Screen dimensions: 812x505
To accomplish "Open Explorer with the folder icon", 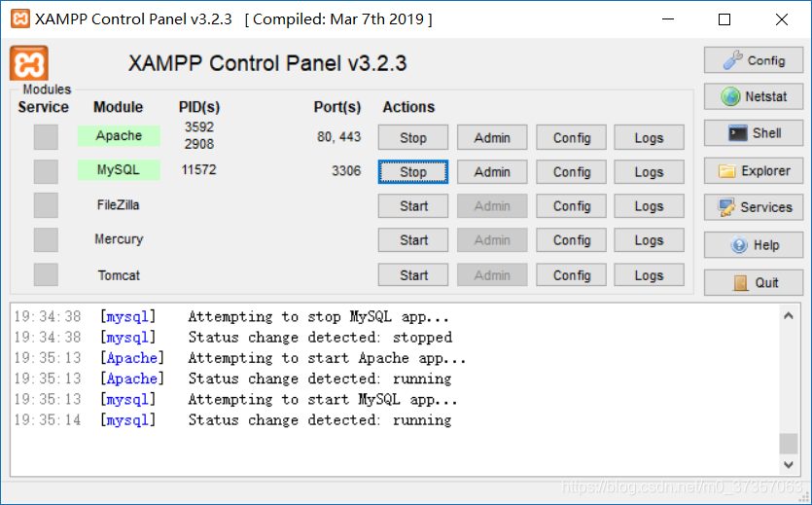I will point(754,171).
